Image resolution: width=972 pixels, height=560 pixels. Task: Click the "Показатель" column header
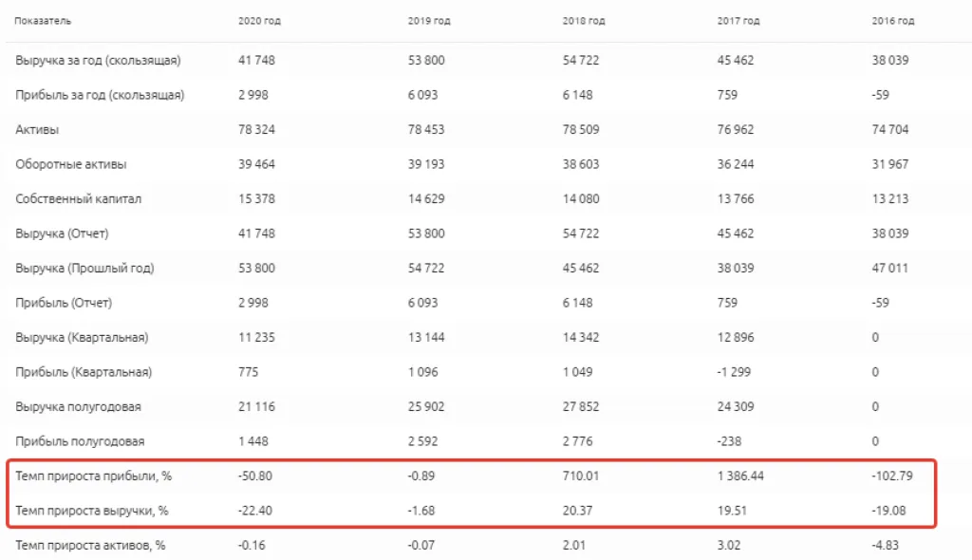pyautogui.click(x=43, y=21)
